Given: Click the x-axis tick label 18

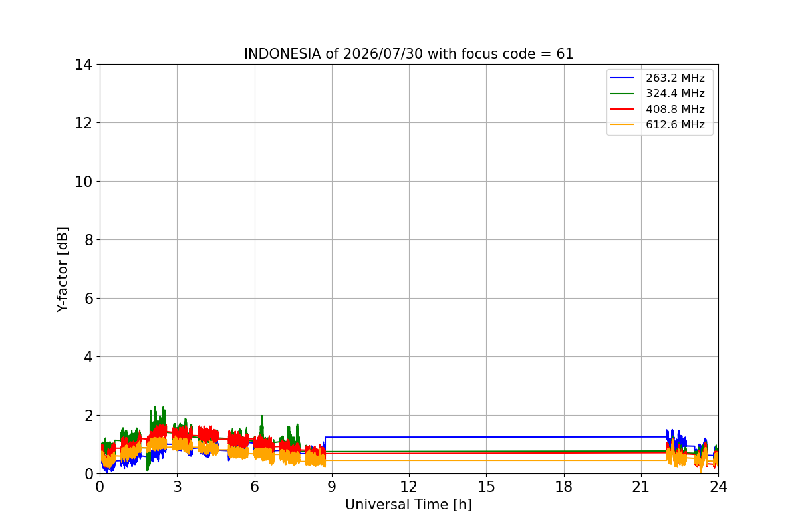Looking at the screenshot, I should point(564,486).
